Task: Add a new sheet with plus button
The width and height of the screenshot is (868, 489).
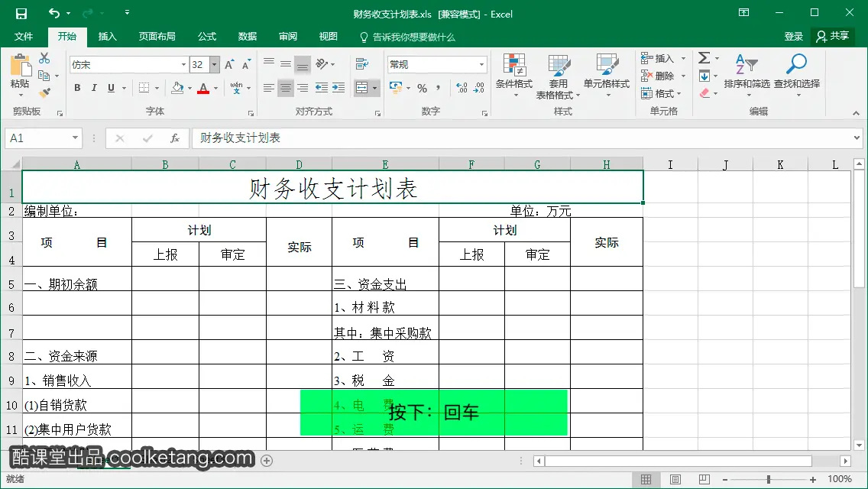Action: point(267,461)
